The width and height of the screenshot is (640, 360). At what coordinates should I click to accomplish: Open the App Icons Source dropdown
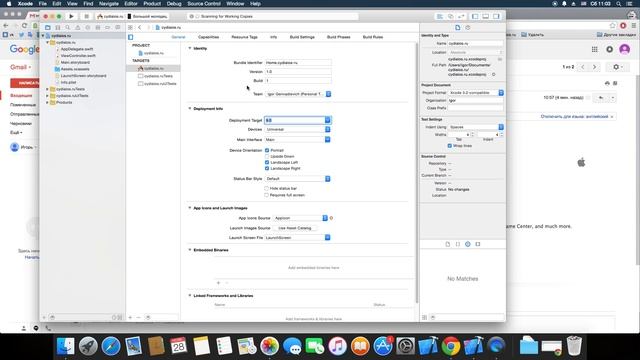tap(300, 218)
